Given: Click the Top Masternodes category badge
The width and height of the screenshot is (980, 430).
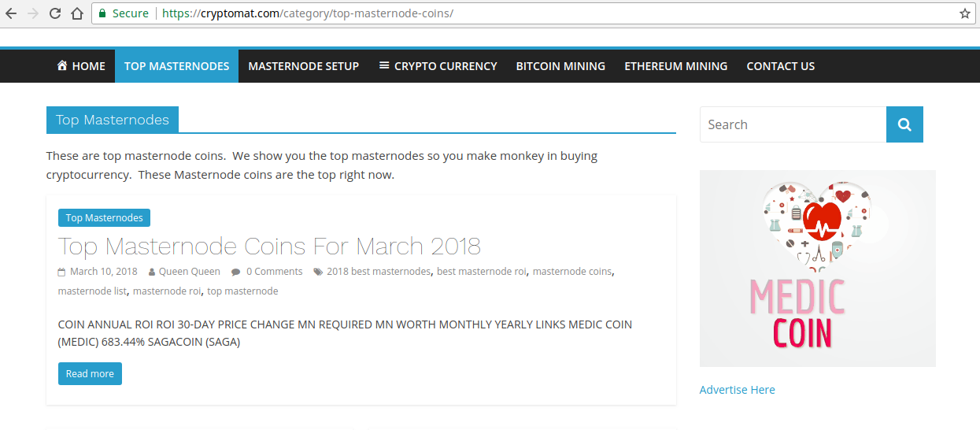Looking at the screenshot, I should point(104,218).
